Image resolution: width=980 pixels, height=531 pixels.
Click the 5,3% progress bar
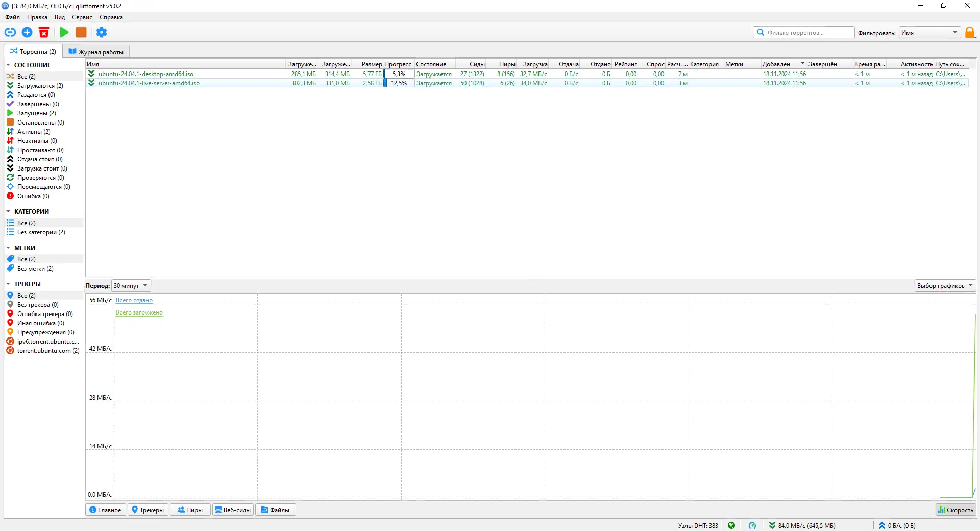coord(399,74)
